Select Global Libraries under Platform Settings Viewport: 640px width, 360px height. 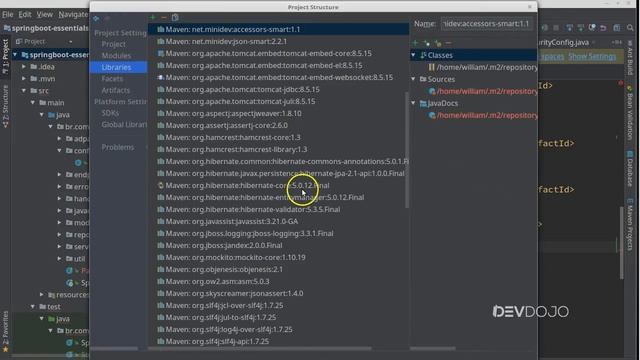pos(124,124)
